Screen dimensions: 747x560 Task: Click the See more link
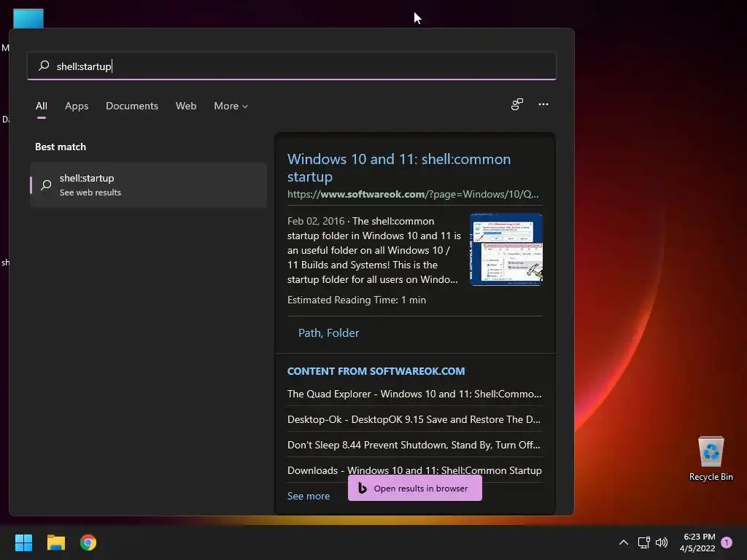pyautogui.click(x=309, y=496)
